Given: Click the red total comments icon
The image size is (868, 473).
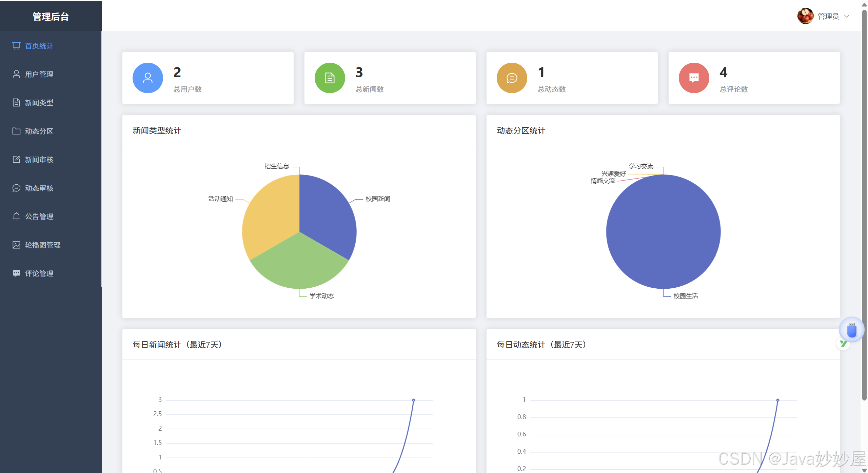Looking at the screenshot, I should tap(694, 78).
